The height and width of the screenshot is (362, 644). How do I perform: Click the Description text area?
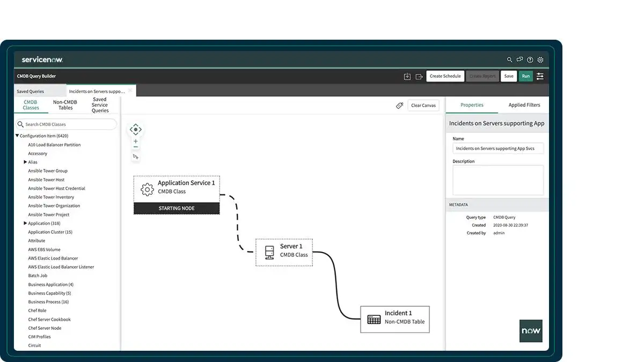pyautogui.click(x=498, y=180)
